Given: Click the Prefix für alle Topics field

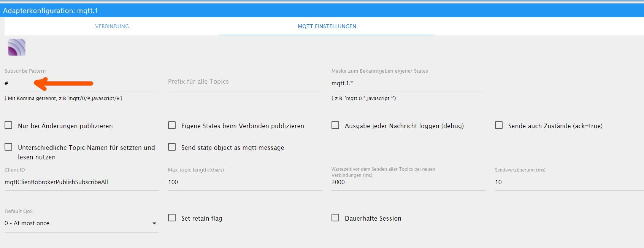Looking at the screenshot, I should pos(245,83).
